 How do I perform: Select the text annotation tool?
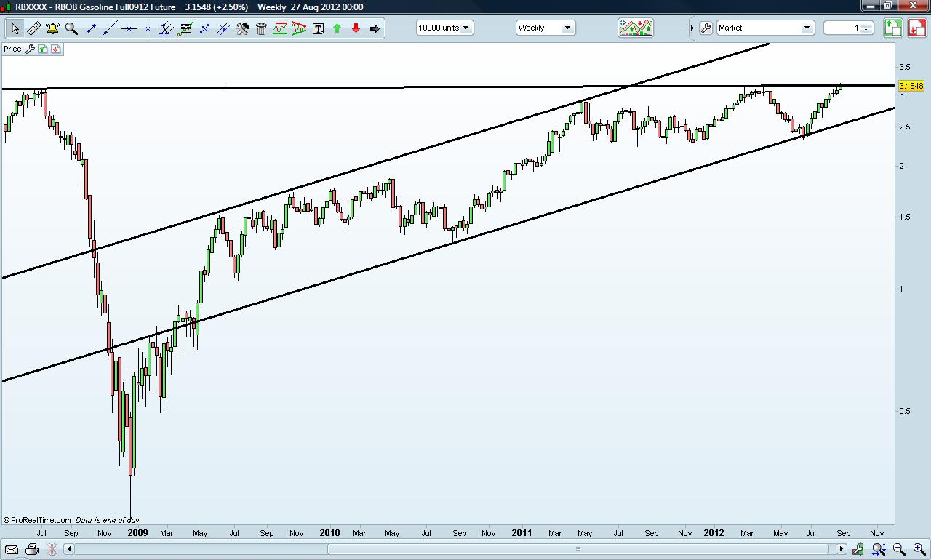pyautogui.click(x=318, y=28)
